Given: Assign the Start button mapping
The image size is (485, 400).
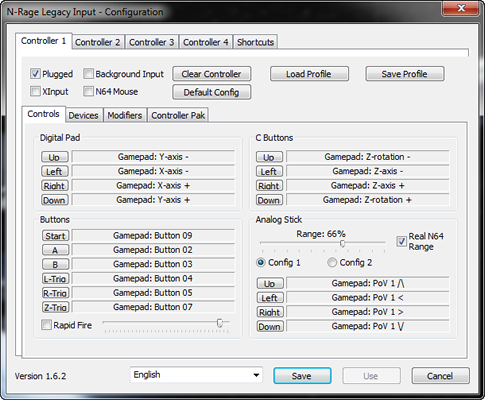Looking at the screenshot, I should pyautogui.click(x=56, y=236).
